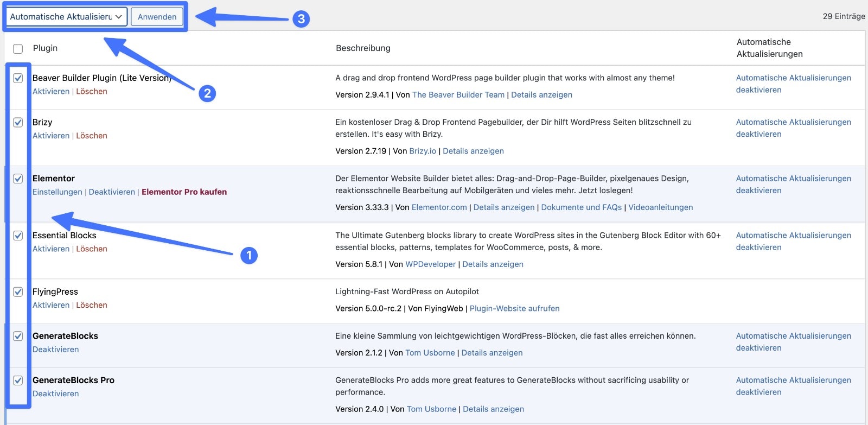The width and height of the screenshot is (868, 425).
Task: Click the Elementor plugin name
Action: pyautogui.click(x=54, y=179)
